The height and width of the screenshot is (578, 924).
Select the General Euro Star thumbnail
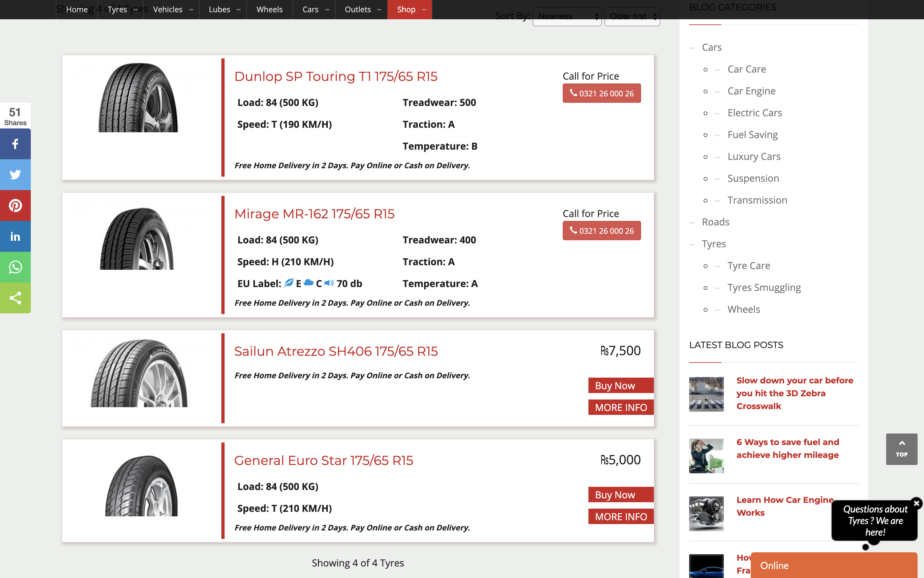click(141, 485)
